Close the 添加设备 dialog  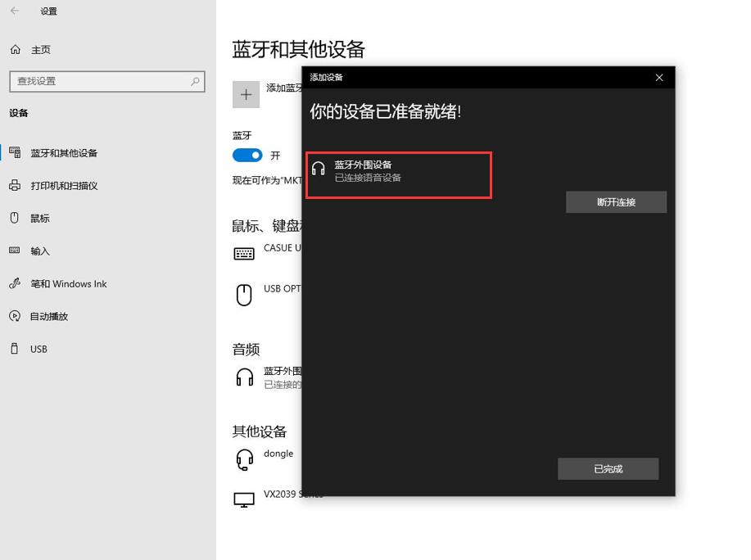tap(659, 78)
